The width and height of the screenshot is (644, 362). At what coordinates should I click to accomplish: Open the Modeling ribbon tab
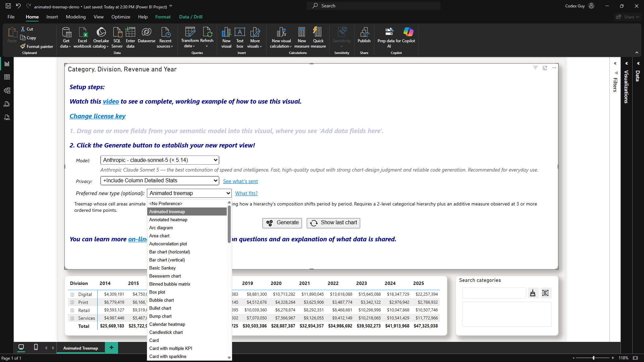tap(76, 17)
